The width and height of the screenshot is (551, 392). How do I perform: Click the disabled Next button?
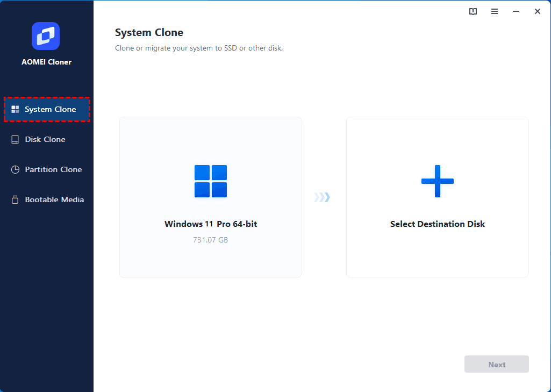[497, 364]
